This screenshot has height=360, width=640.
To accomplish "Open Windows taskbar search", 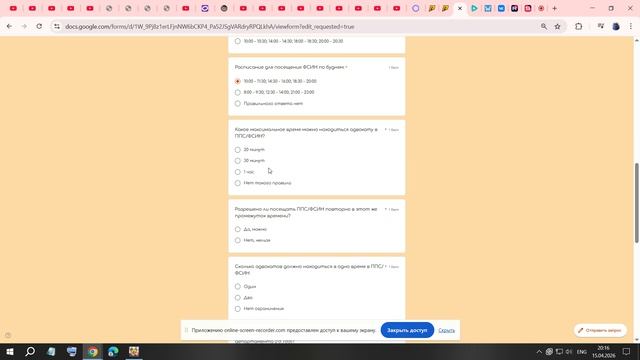I will coord(30,351).
